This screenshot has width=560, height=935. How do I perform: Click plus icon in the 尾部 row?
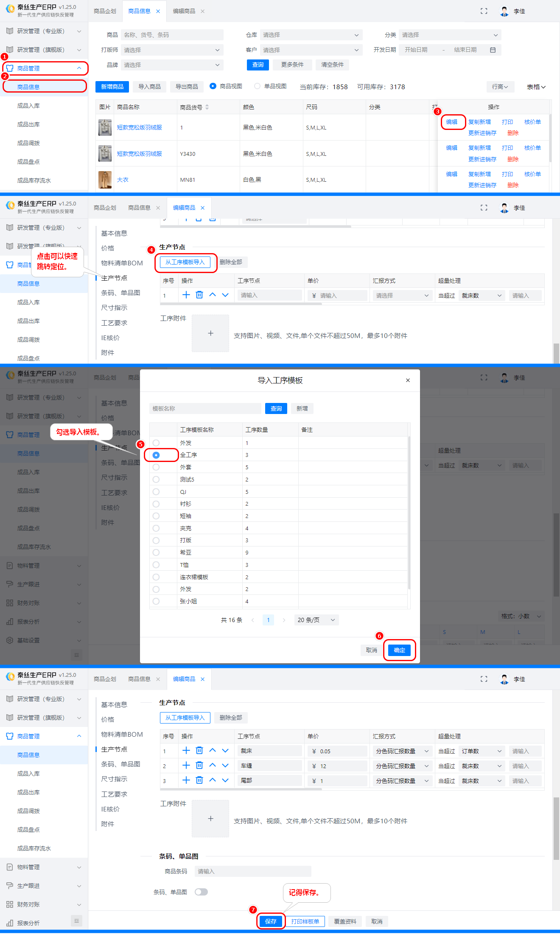tap(186, 780)
